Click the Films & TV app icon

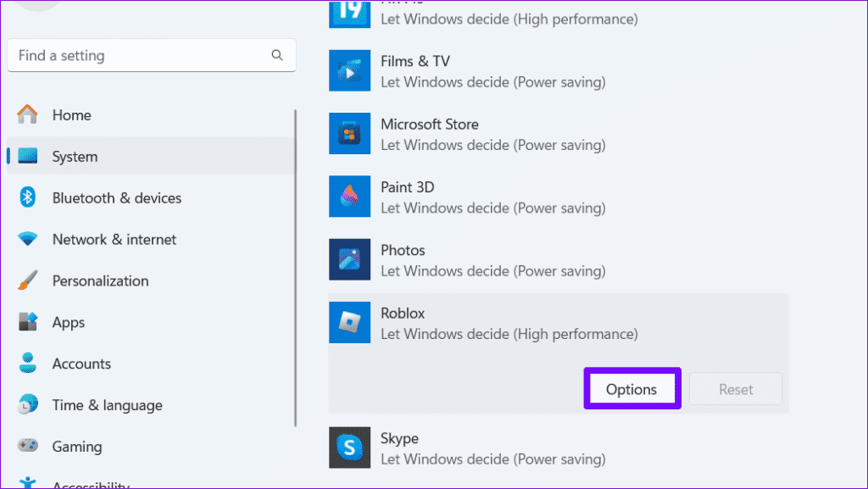349,71
